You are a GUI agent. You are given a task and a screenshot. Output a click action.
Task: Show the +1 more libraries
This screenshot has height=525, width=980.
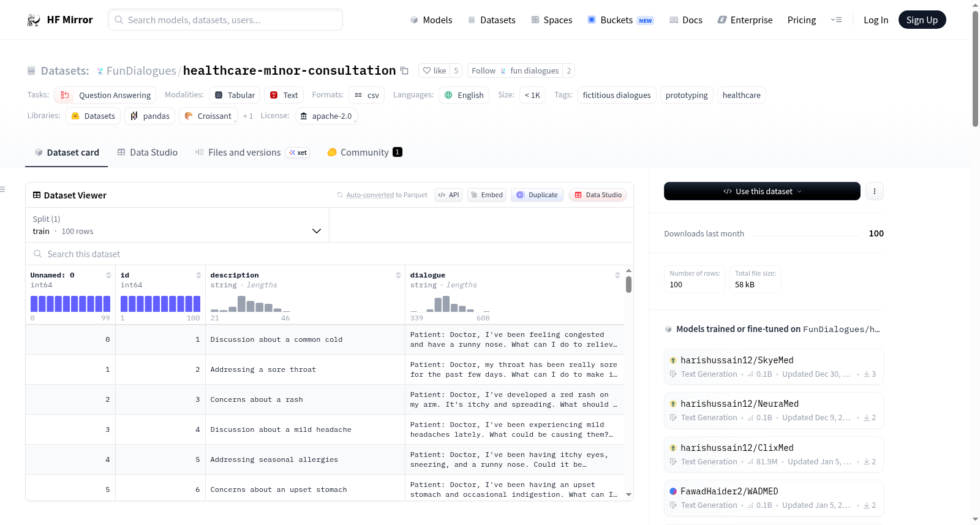247,116
